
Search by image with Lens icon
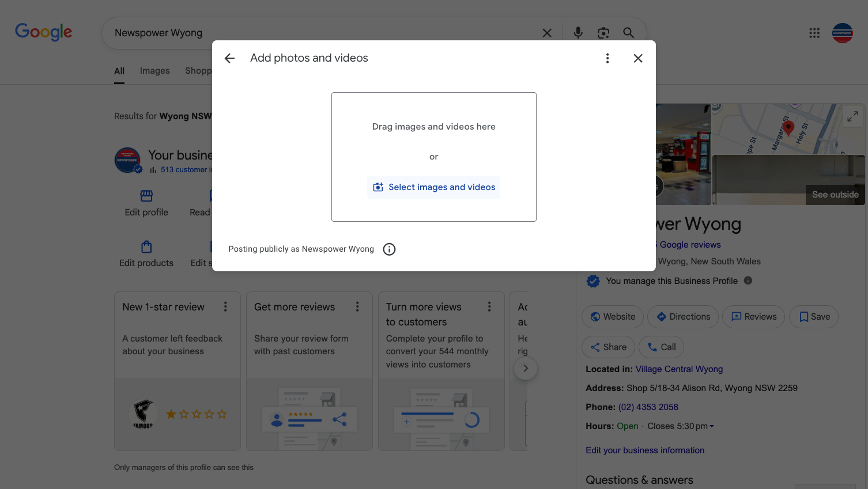point(603,33)
